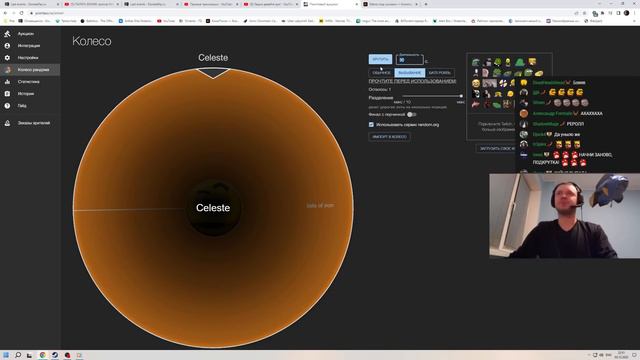This screenshot has width=640, height=360.
Task: Reload the page in browser toolbar
Action: tap(22, 13)
